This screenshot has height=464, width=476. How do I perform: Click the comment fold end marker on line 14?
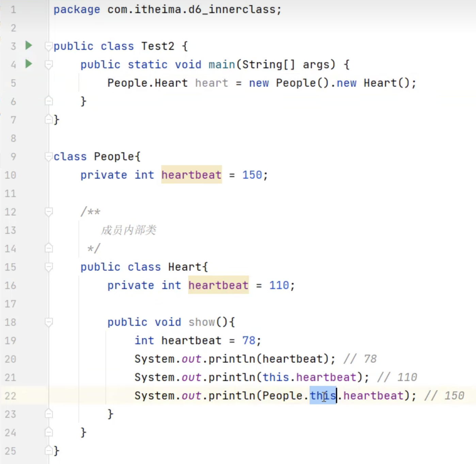[49, 248]
